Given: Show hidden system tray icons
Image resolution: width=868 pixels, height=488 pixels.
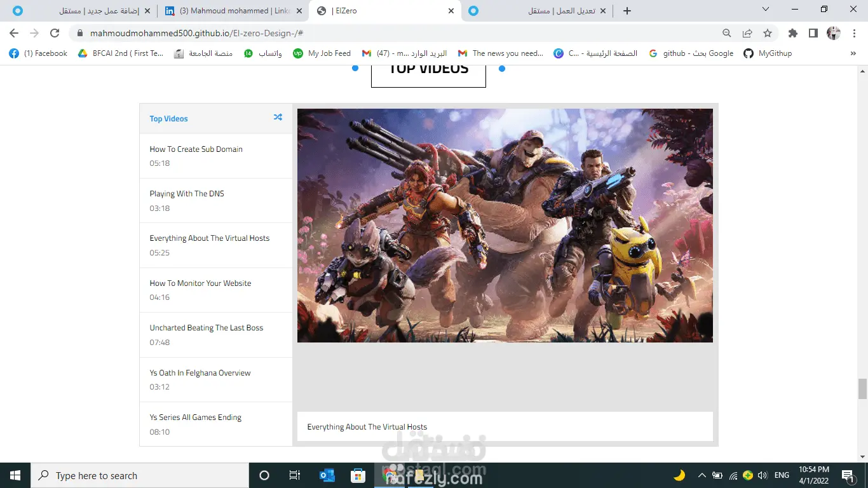Looking at the screenshot, I should pyautogui.click(x=702, y=475).
